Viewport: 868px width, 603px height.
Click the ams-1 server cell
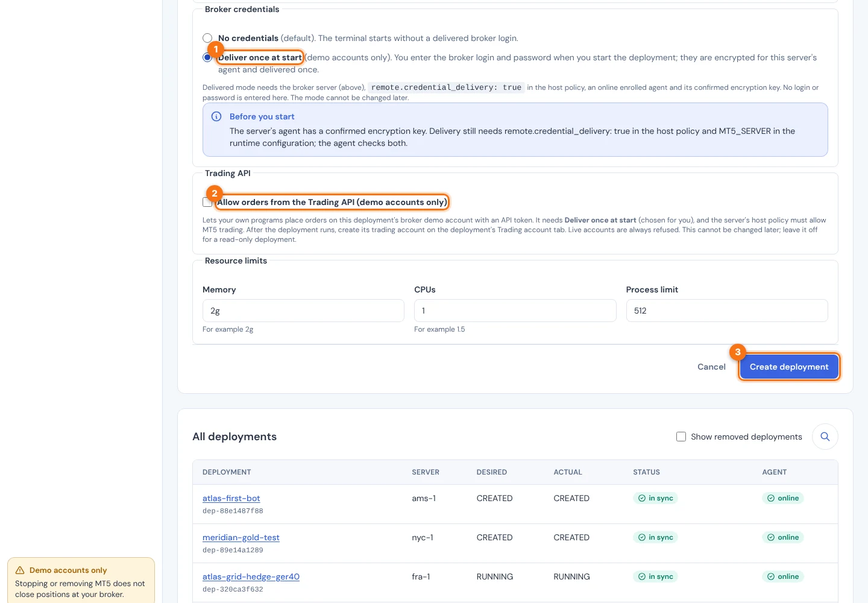pos(424,498)
